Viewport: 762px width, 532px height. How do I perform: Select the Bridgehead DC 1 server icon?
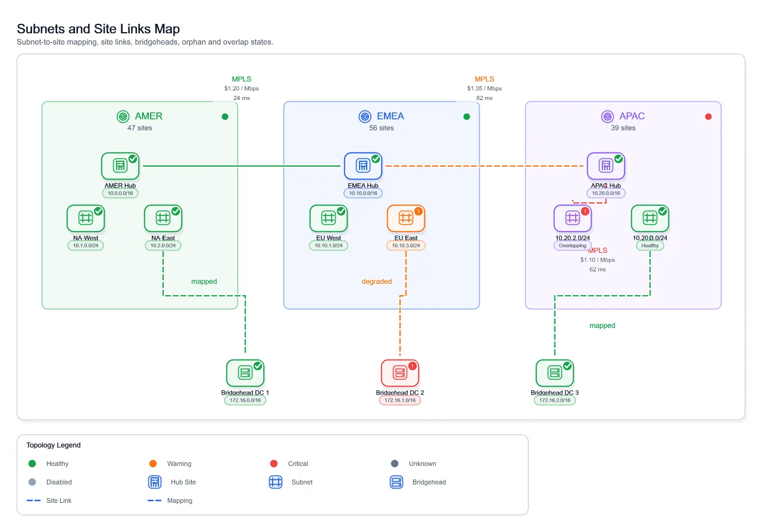click(x=245, y=373)
